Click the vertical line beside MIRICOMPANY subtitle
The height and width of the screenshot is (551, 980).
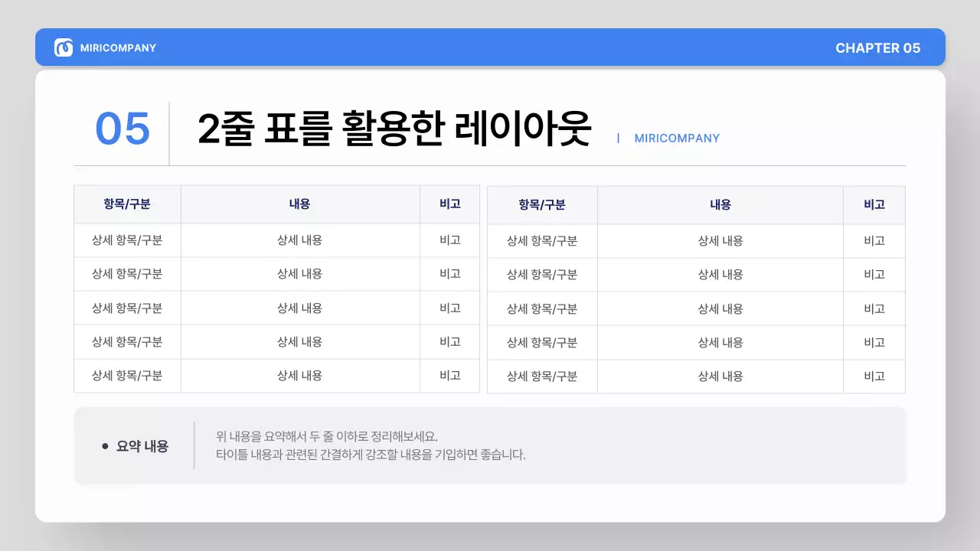coord(617,139)
